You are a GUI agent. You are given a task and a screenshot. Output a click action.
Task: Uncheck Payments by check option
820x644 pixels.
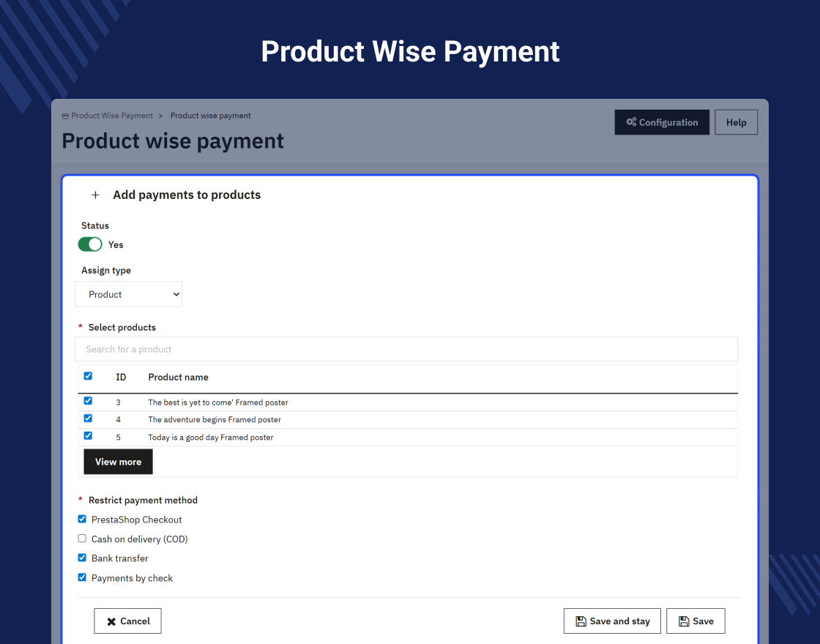[82, 577]
